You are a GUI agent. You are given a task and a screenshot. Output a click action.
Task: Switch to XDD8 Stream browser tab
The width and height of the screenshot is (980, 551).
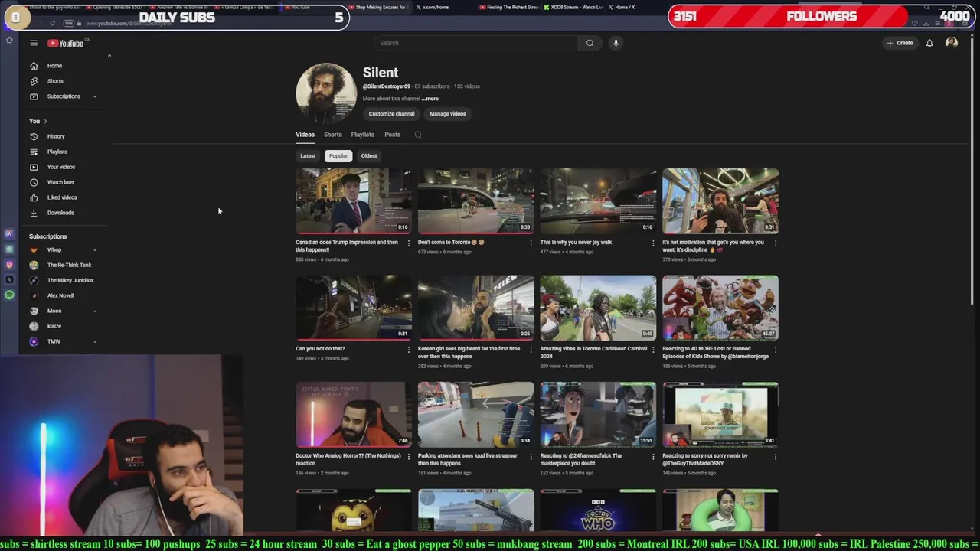tap(573, 7)
